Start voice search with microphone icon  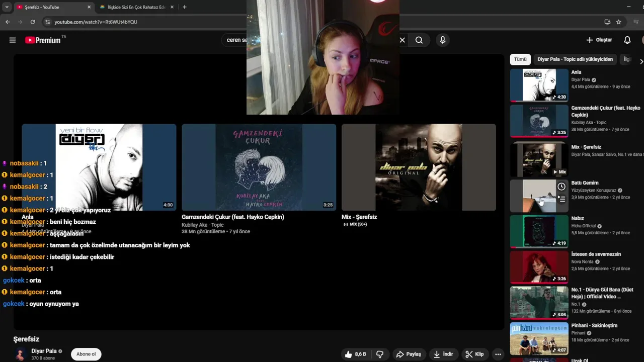coord(443,40)
